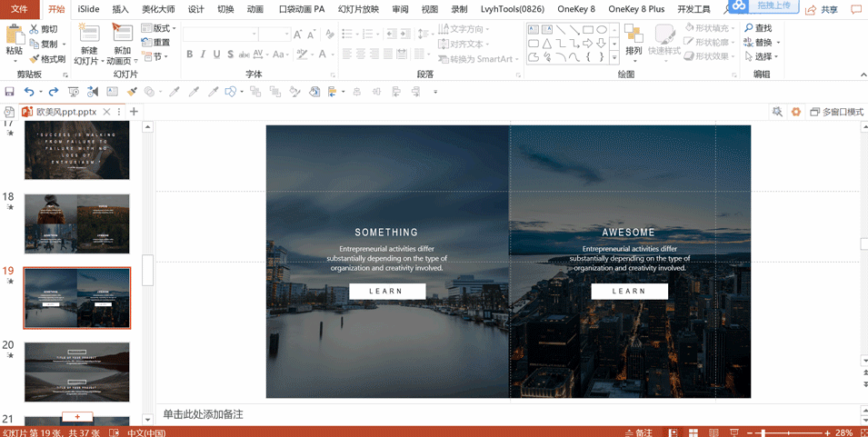Screen dimensions: 868x437
Task: Toggle Text Shadow (S) formatting
Action: (230, 55)
